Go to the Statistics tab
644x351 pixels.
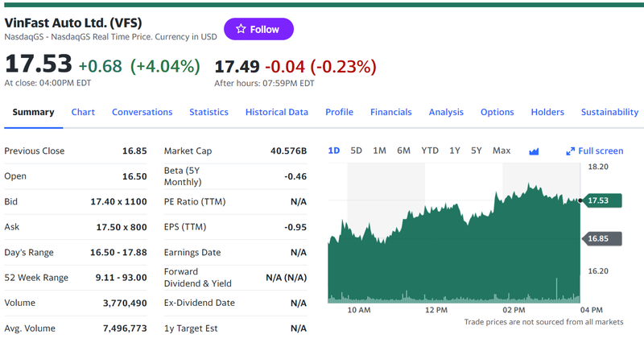click(208, 112)
